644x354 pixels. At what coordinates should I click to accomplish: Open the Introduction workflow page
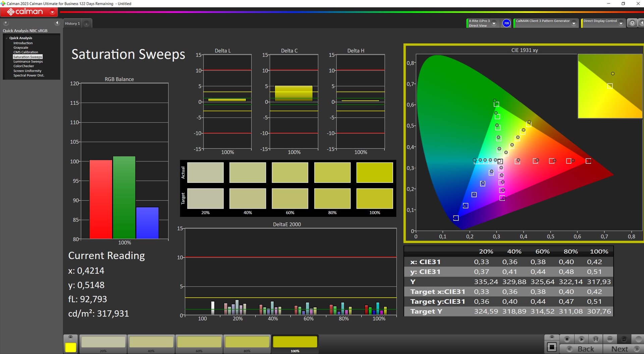[23, 43]
